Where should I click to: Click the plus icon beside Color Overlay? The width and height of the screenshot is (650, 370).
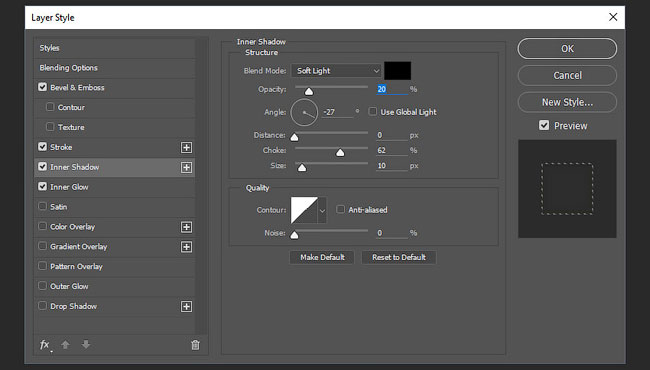click(187, 227)
